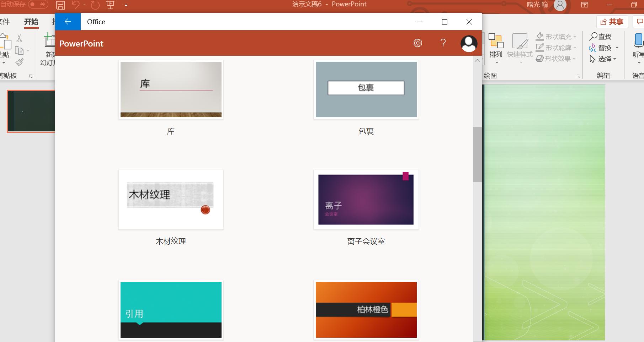Screen dimensions: 644x342
Task: Open help with the question mark icon
Action: [443, 43]
